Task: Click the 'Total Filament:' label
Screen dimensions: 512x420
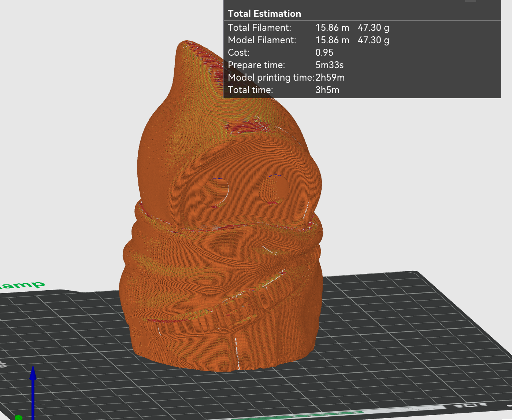Action: [259, 27]
